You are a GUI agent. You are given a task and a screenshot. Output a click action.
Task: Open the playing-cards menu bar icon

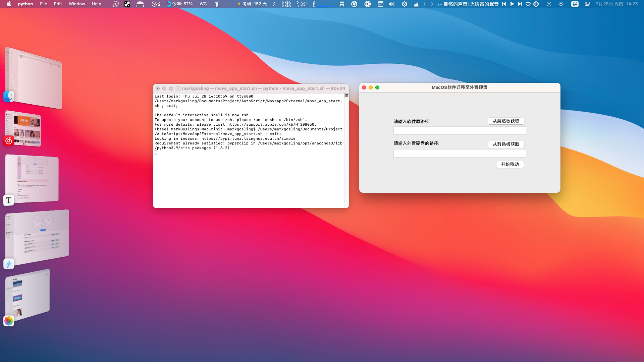tap(116, 4)
